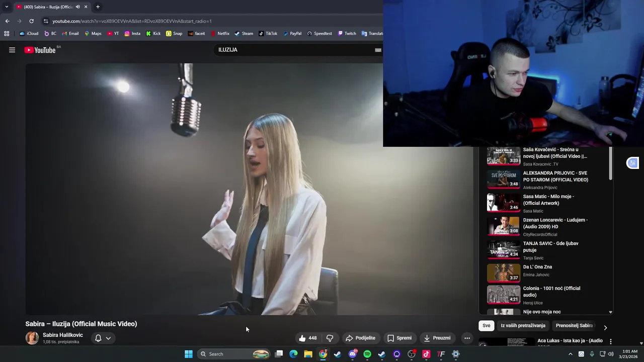The width and height of the screenshot is (644, 362).
Task: Click the Podijelite share button
Action: [360, 338]
